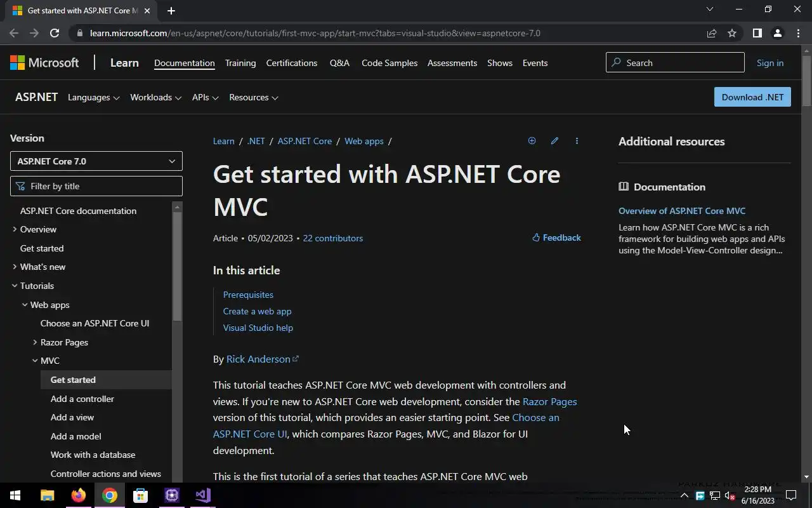This screenshot has width=812, height=508.
Task: Open notification center icon
Action: (791, 495)
